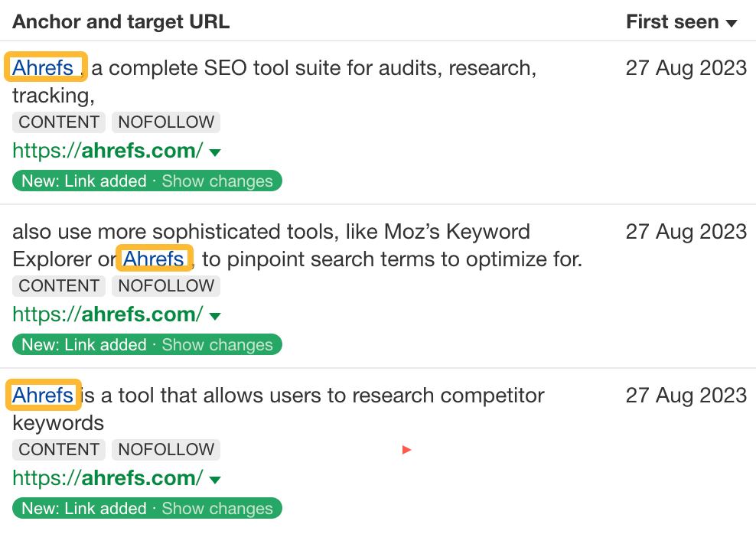
Task: Open the URL dropdown under the first backlink
Action: tap(215, 151)
